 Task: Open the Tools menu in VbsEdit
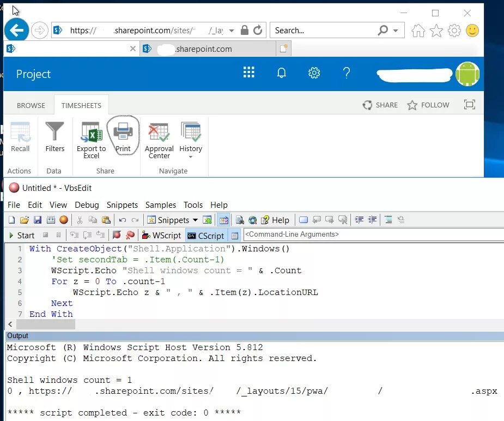point(193,205)
